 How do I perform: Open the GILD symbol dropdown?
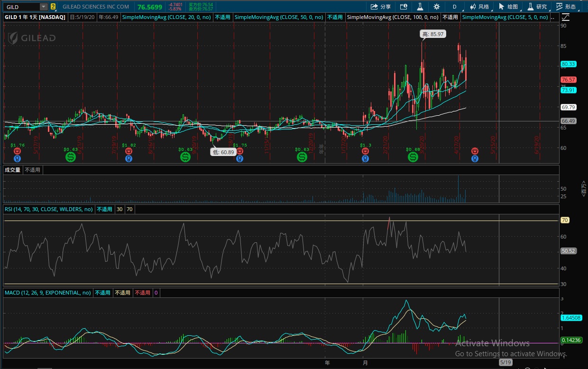tap(44, 7)
